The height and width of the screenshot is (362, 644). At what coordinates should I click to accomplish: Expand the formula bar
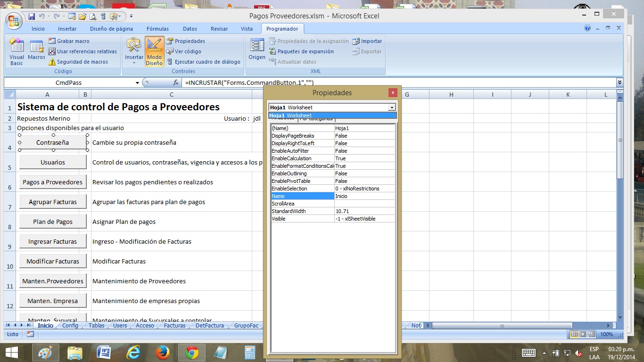pos(619,82)
